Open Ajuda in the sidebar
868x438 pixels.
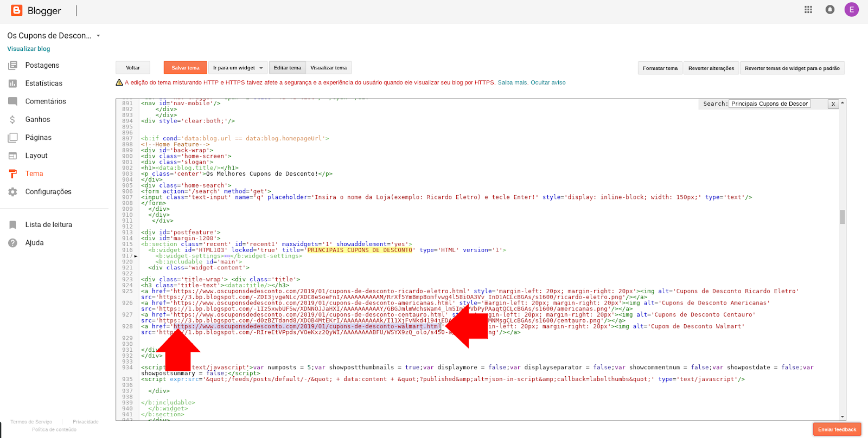[34, 243]
